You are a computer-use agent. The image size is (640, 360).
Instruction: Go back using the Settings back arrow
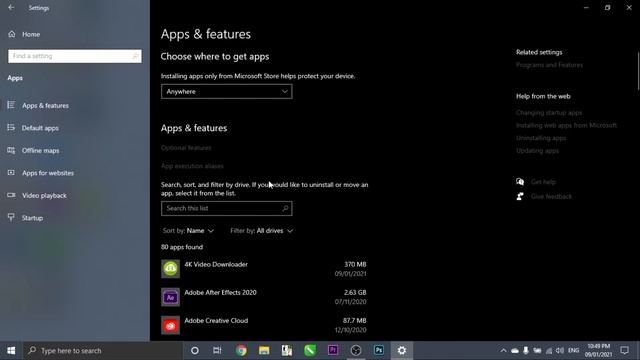(x=11, y=8)
